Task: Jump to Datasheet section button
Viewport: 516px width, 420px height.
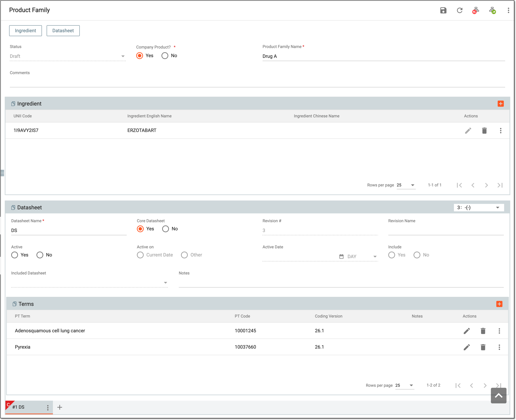Action: pyautogui.click(x=63, y=31)
